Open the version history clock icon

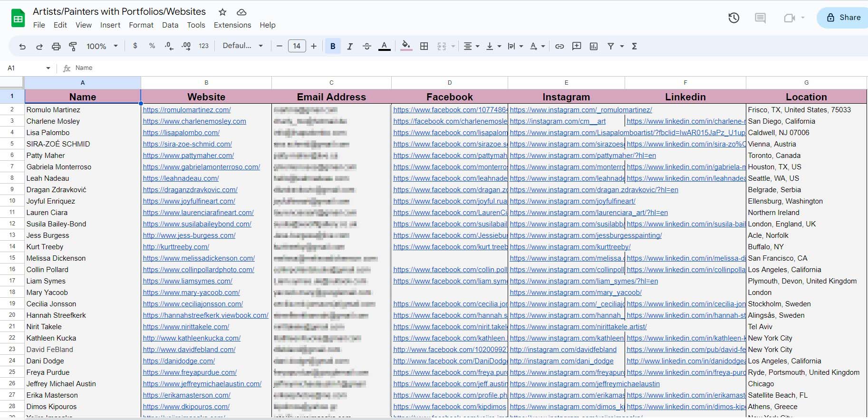(734, 18)
